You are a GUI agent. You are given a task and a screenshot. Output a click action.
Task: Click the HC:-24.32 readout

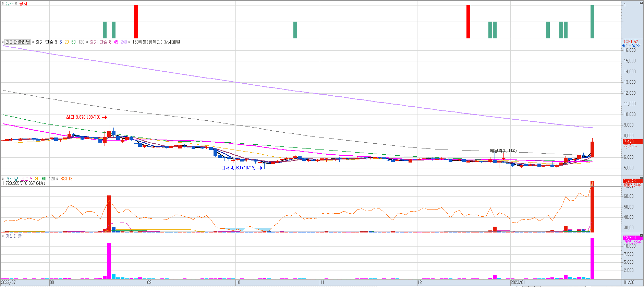631,46
